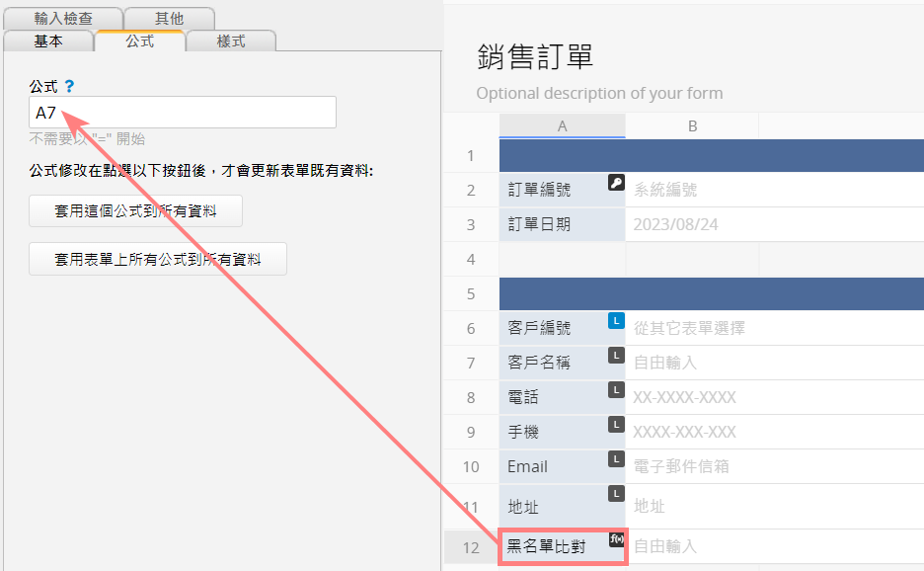Click the formula input field containing A7
Viewport: 924px width, 571px height.
tap(182, 112)
